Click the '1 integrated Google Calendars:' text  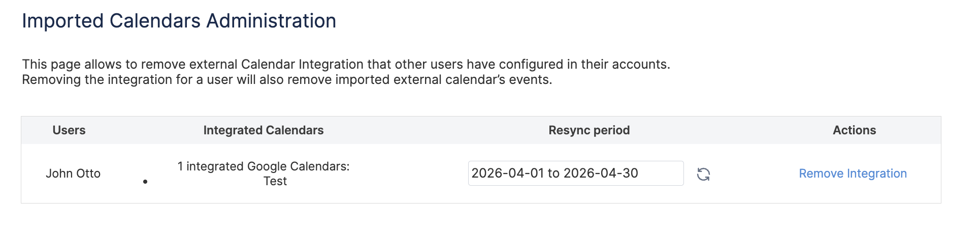coord(264,166)
